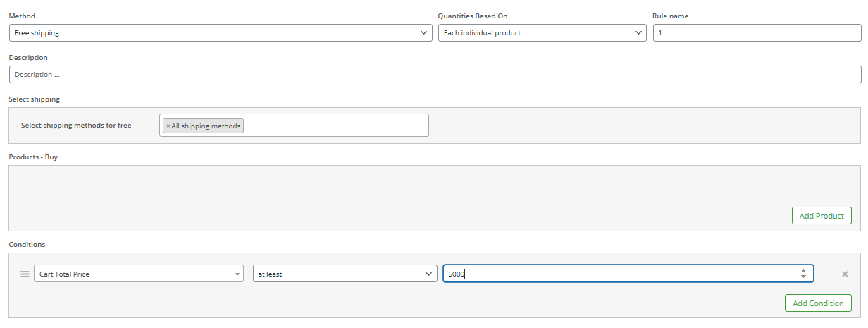The height and width of the screenshot is (328, 868).
Task: Open the Method dropdown showing Free shipping
Action: point(221,33)
